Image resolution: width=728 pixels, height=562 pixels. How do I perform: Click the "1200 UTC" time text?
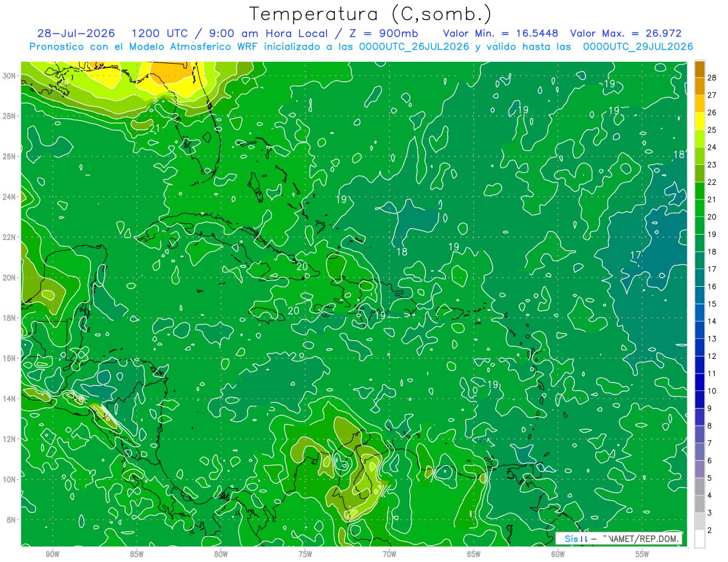click(161, 33)
